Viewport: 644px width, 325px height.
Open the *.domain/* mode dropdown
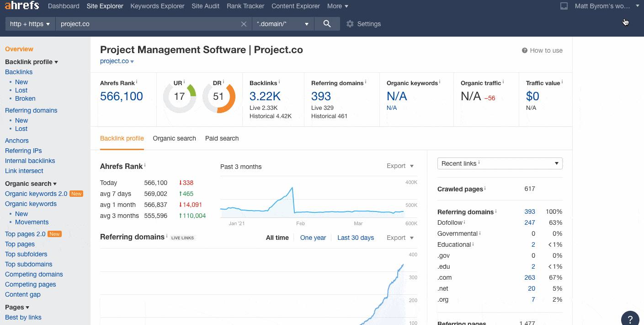coord(282,23)
